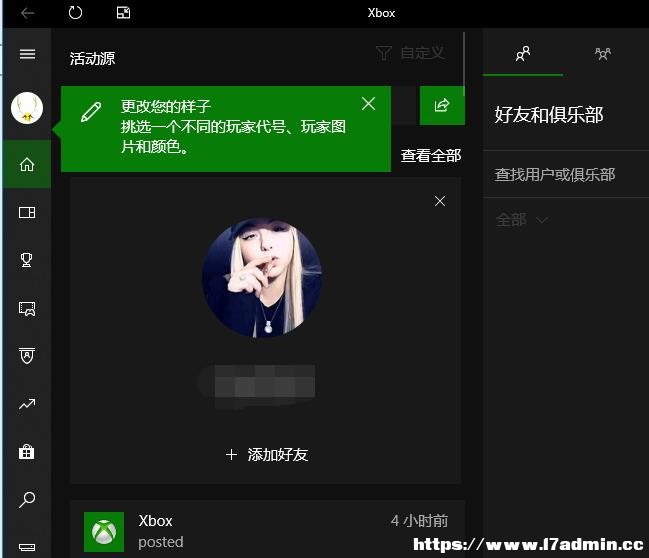
Task: Go to Home in sidebar
Action: 27,164
